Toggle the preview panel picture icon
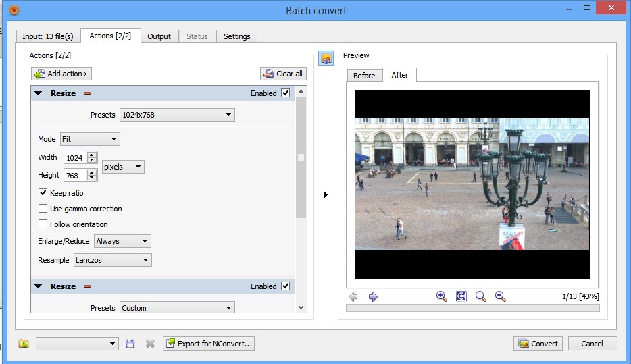631x364 pixels. pos(326,59)
